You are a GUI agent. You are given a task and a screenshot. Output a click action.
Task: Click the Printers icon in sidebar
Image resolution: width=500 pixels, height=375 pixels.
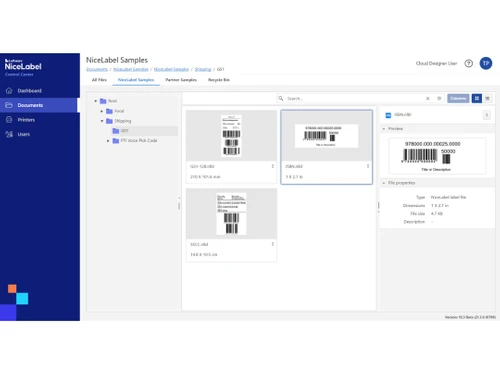pyautogui.click(x=9, y=120)
